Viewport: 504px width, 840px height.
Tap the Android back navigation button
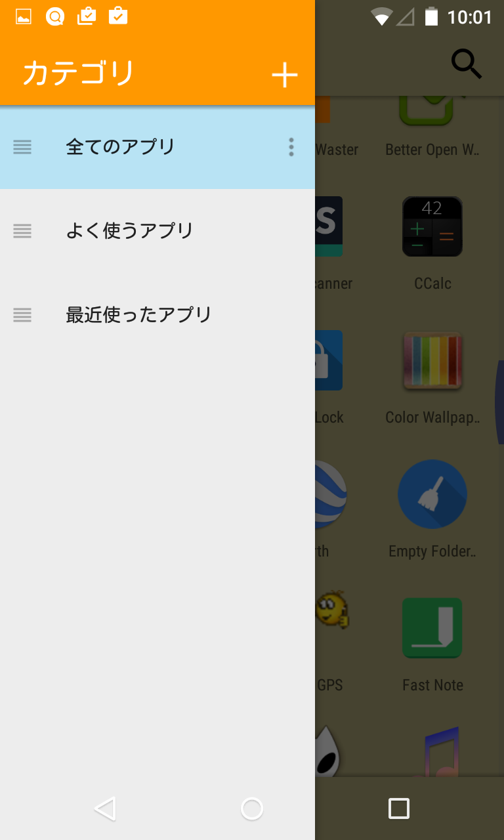click(x=105, y=808)
